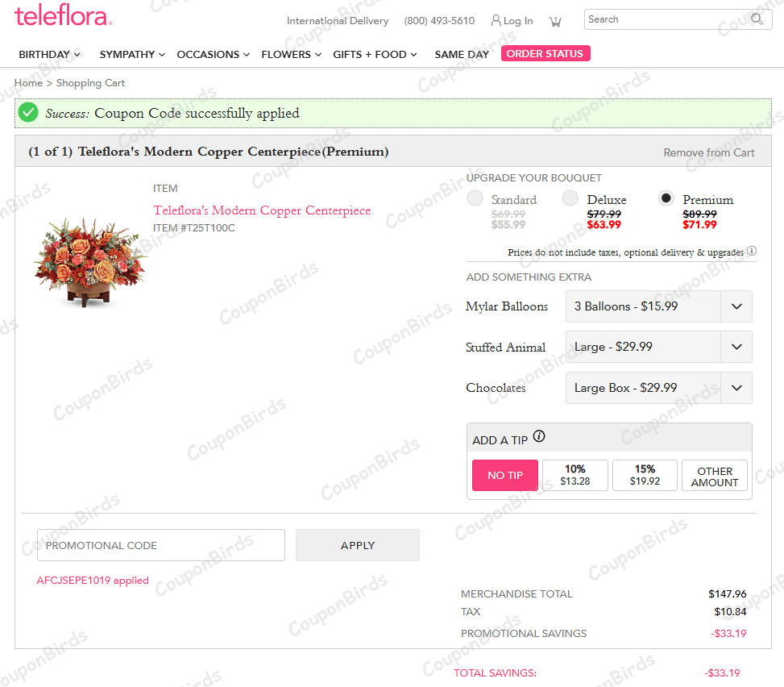
Task: Open International Delivery link
Action: (338, 21)
